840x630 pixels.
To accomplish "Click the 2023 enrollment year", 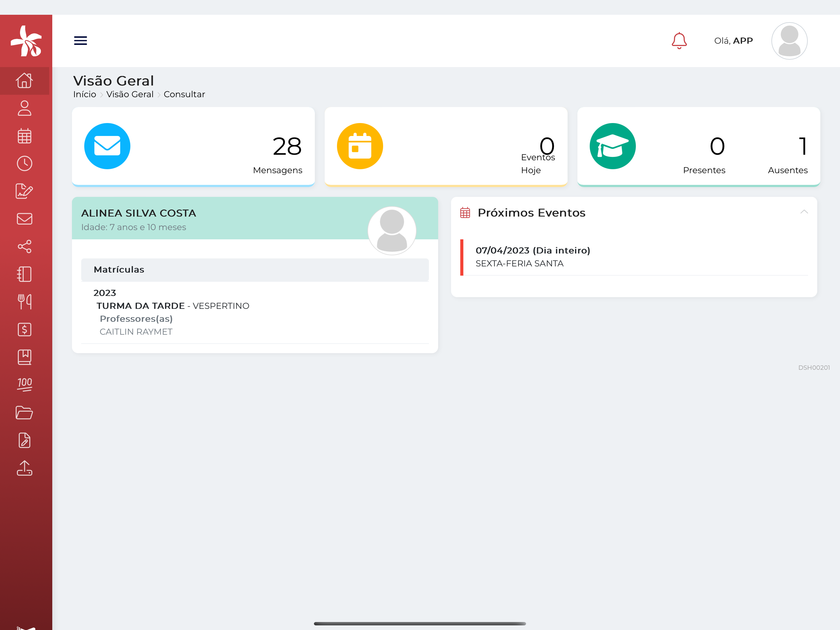I will [x=105, y=293].
